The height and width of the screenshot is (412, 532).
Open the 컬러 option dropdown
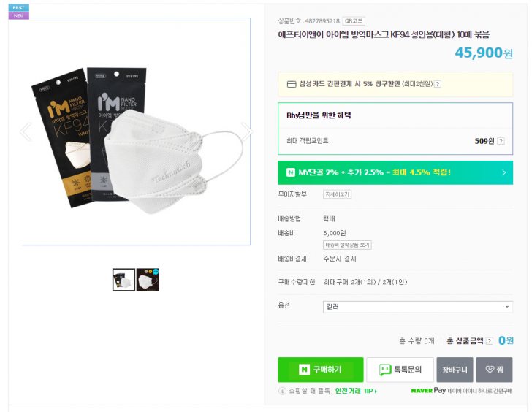417,307
